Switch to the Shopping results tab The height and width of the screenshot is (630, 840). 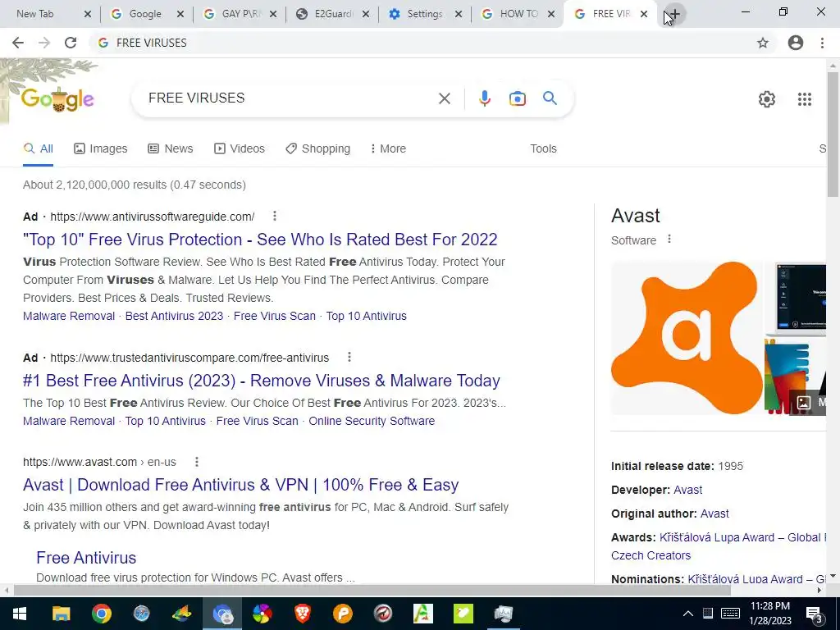pyautogui.click(x=317, y=149)
